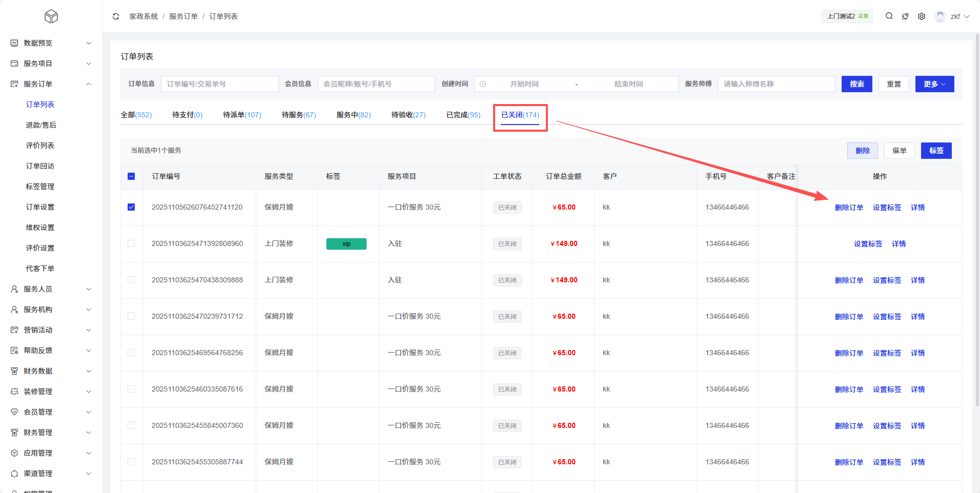Image resolution: width=980 pixels, height=493 pixels.
Task: Open the settings gear icon in header
Action: 922,16
